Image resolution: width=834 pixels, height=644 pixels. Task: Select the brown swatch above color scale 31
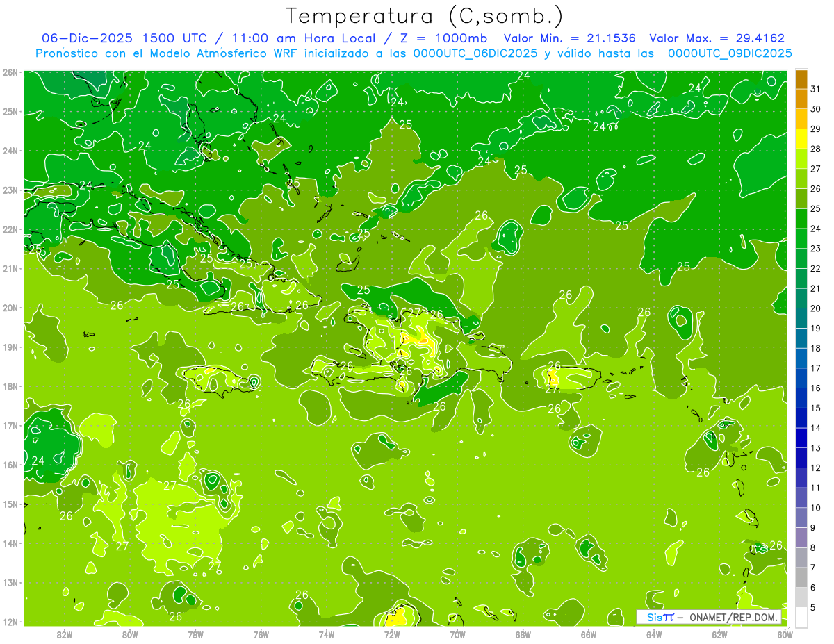[801, 79]
